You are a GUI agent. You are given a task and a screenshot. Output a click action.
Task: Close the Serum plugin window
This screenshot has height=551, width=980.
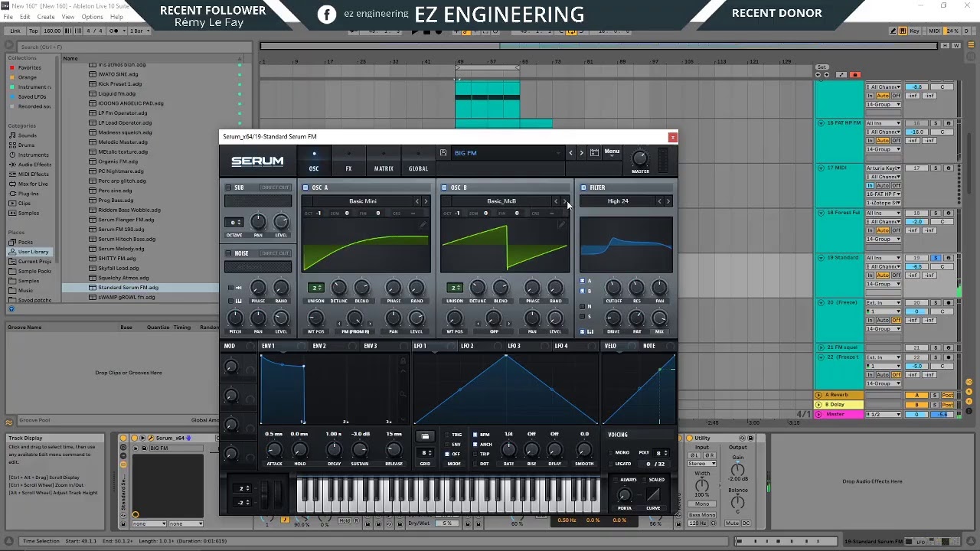click(x=672, y=137)
